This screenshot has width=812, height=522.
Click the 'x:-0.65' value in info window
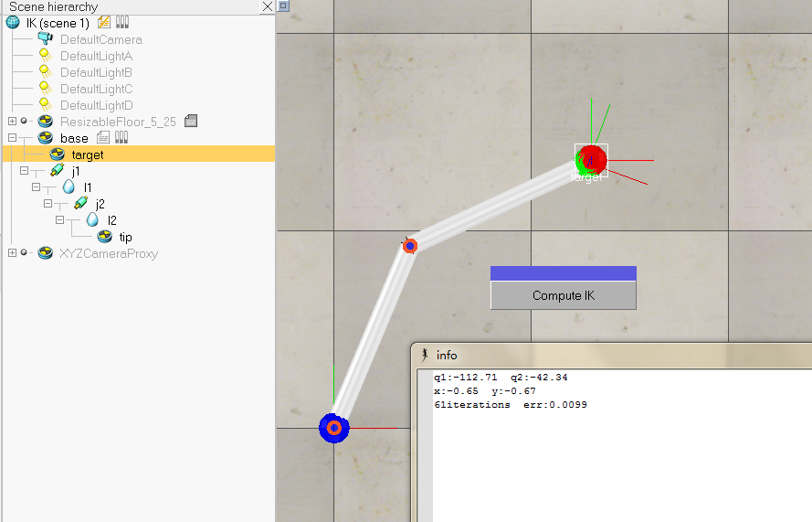[456, 391]
